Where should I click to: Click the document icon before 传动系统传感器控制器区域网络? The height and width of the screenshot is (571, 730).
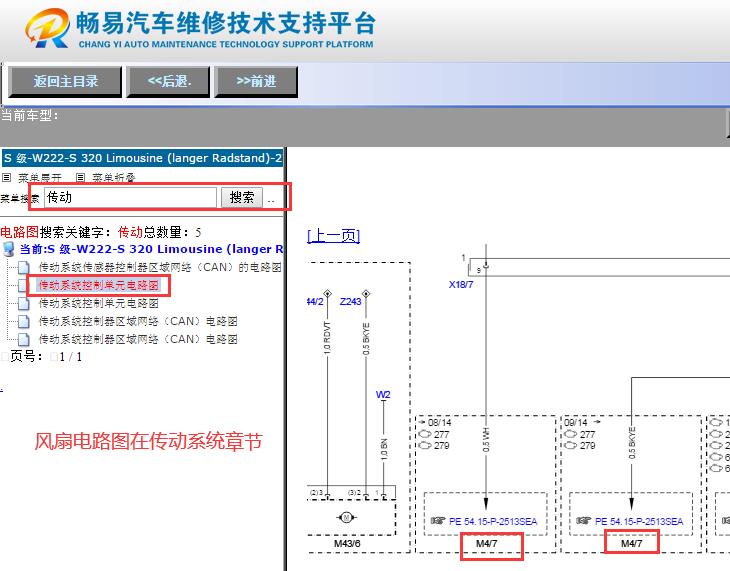(x=24, y=267)
